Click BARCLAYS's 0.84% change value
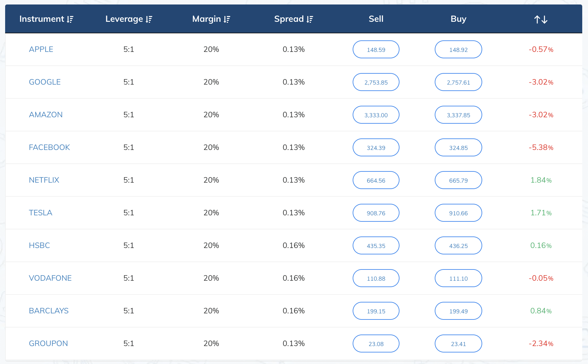588x364 pixels. tap(541, 311)
